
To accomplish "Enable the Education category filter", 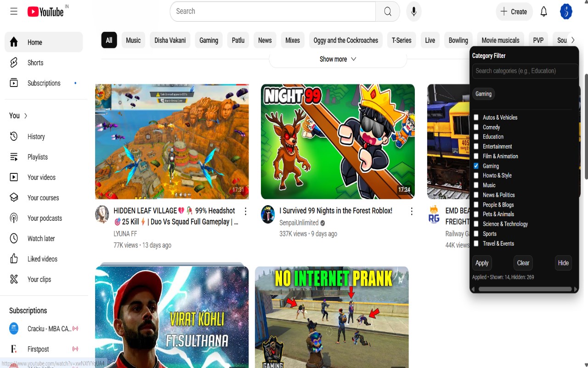I will [476, 137].
